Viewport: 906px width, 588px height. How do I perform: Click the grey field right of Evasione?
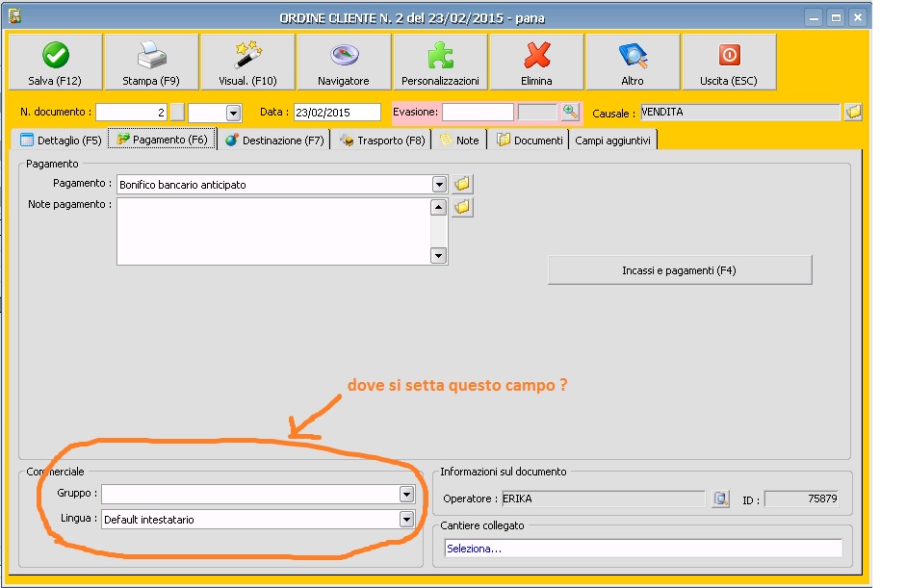(537, 112)
